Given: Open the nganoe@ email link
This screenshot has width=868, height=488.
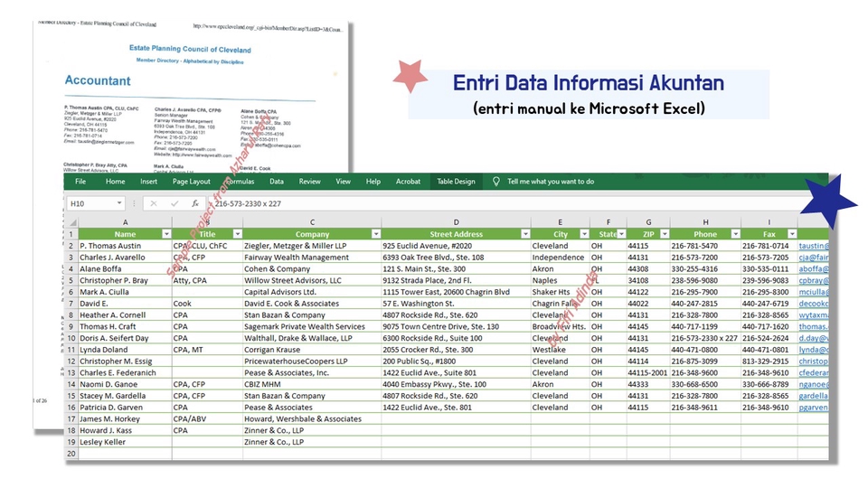Looking at the screenshot, I should (813, 385).
